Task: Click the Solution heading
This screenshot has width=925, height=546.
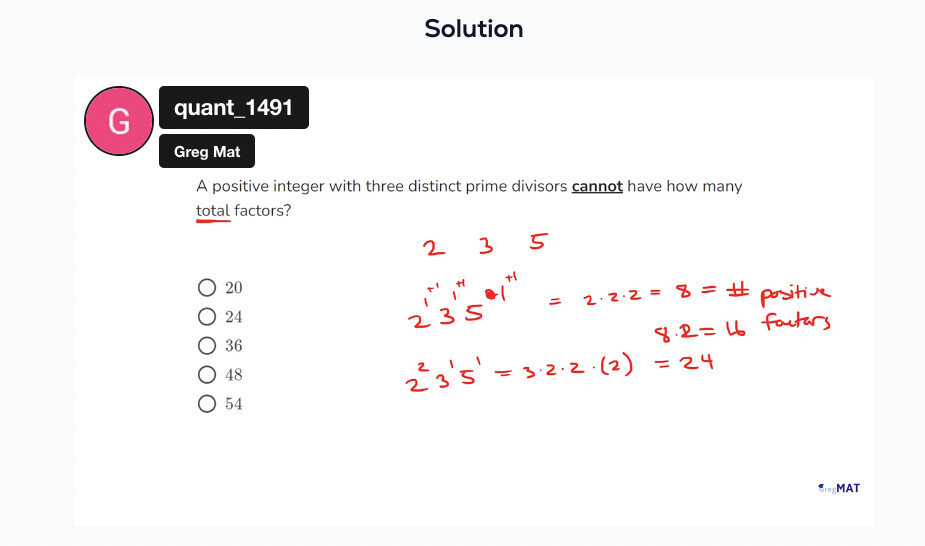Action: [x=474, y=28]
